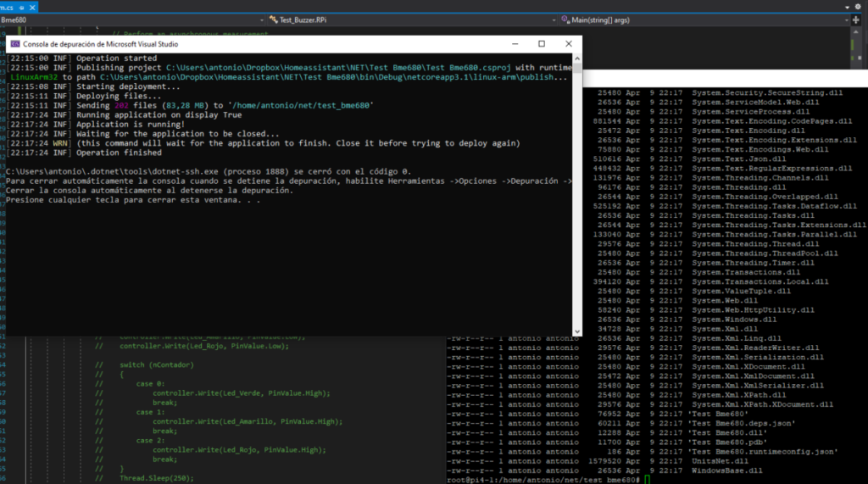868x484 pixels.
Task: Click 'Test Bme680.dll' in terminal listing
Action: [726, 432]
